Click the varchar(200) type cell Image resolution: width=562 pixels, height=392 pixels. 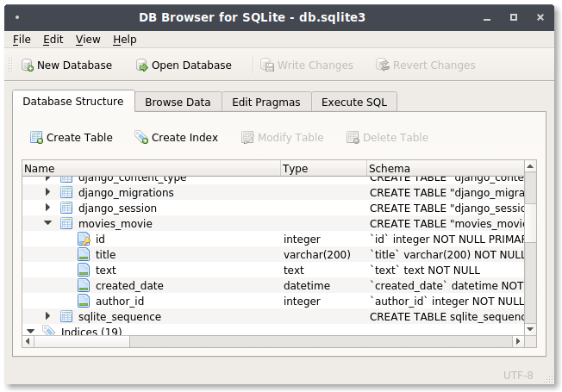[317, 254]
